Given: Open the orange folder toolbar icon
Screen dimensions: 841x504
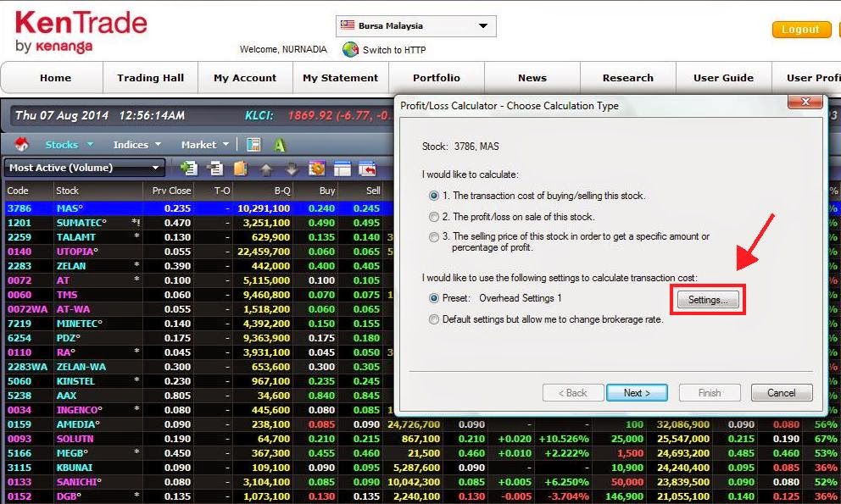Looking at the screenshot, I should pos(241,168).
